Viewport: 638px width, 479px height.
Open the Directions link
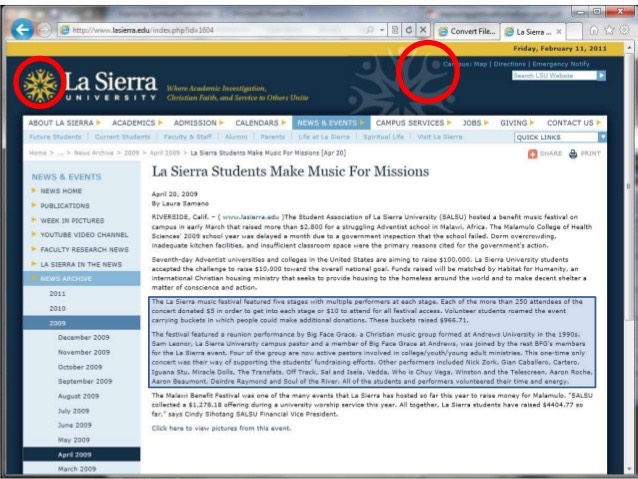(x=510, y=64)
